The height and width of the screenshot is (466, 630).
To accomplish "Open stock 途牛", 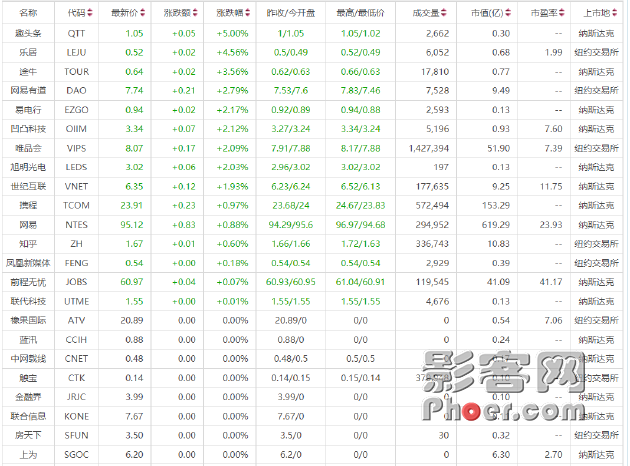I will coord(28,72).
